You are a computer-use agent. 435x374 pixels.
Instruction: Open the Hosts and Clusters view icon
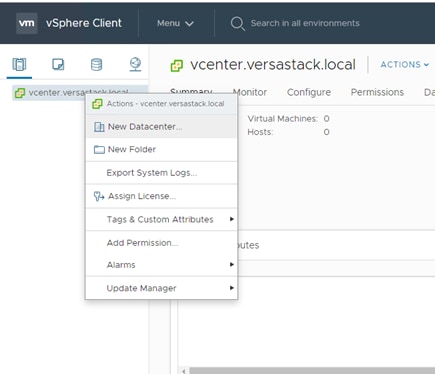[x=19, y=64]
